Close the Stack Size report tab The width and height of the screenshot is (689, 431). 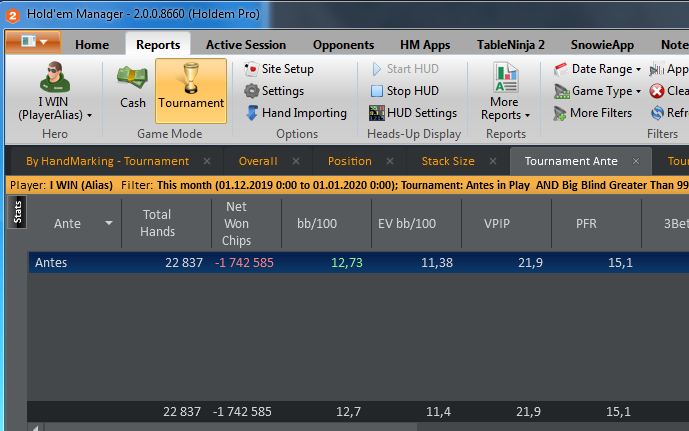(x=493, y=161)
